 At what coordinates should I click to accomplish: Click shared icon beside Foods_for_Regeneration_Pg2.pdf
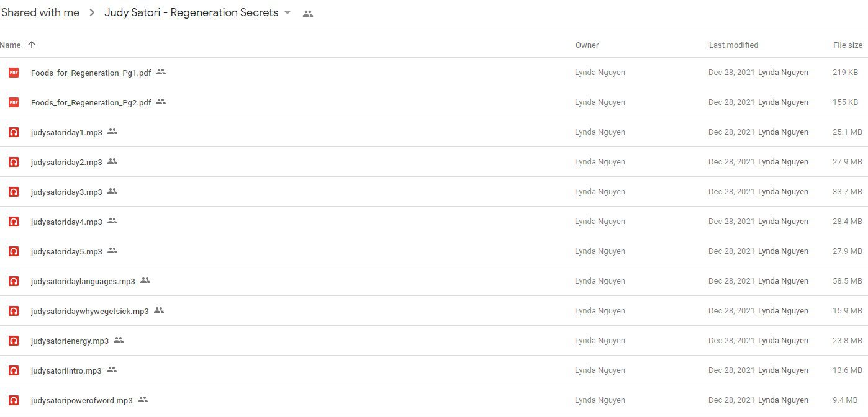pyautogui.click(x=161, y=102)
